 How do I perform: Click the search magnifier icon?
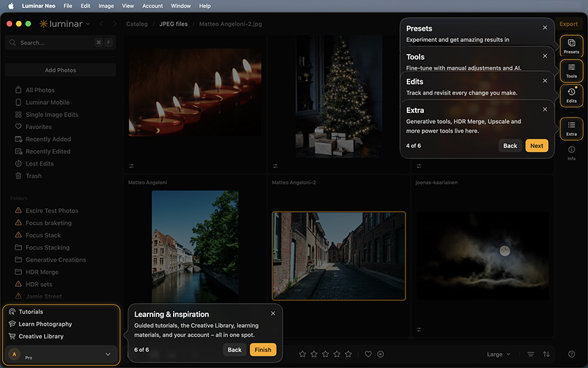pyautogui.click(x=12, y=43)
